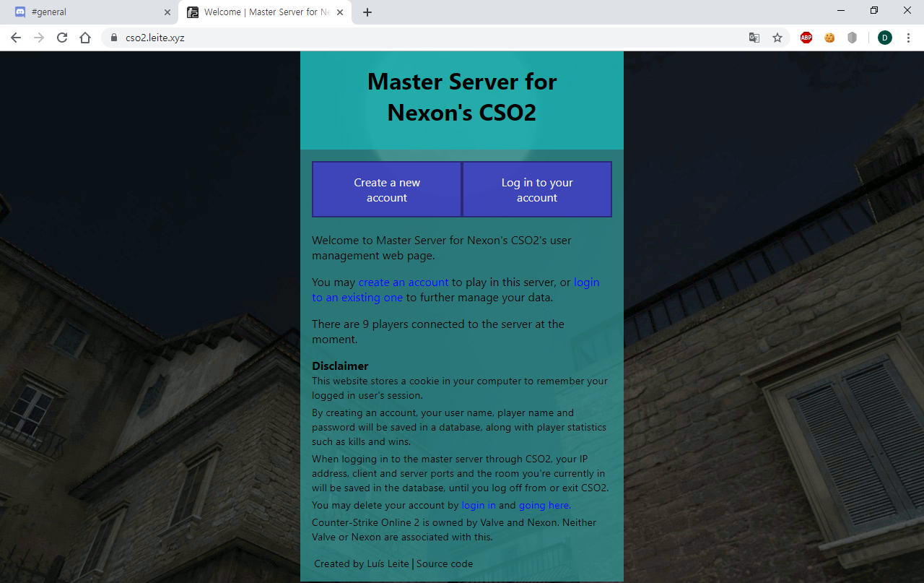Open Google Translate icon in address bar
This screenshot has height=583, width=924.
tap(754, 37)
